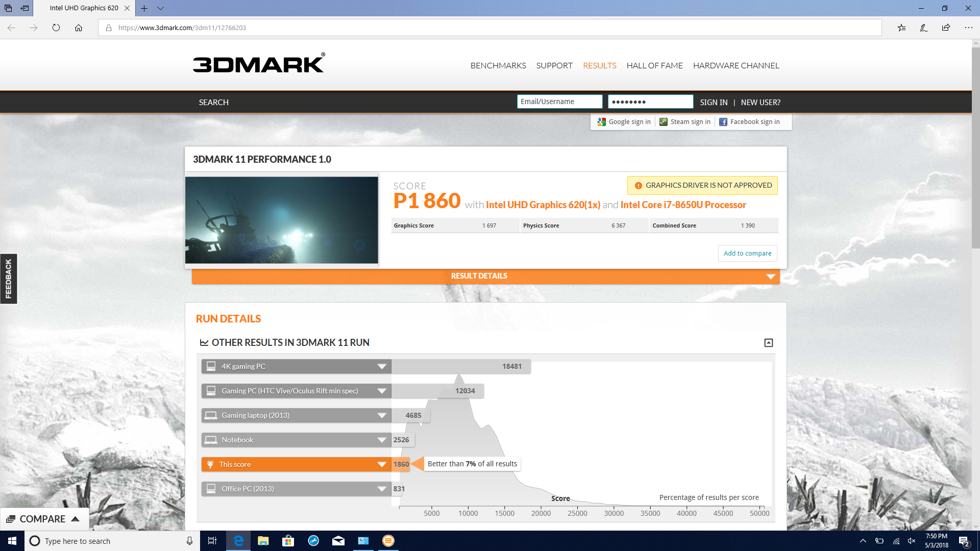Open the Compare panel at bottom left
980x551 pixels.
(x=44, y=519)
